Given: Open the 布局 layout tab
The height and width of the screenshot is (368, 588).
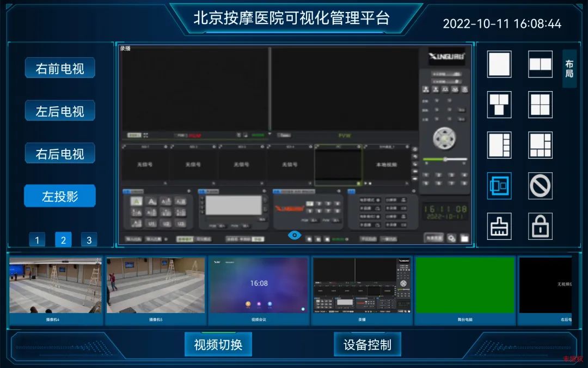Looking at the screenshot, I should click(x=569, y=69).
